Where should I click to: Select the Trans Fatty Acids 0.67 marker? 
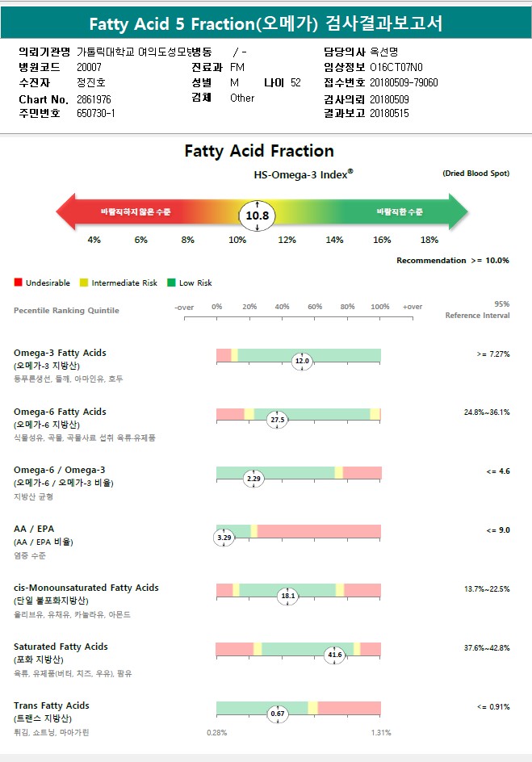pos(278,714)
